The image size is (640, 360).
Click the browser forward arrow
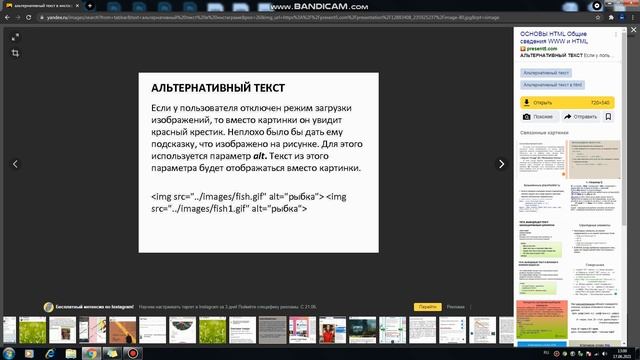pos(18,18)
